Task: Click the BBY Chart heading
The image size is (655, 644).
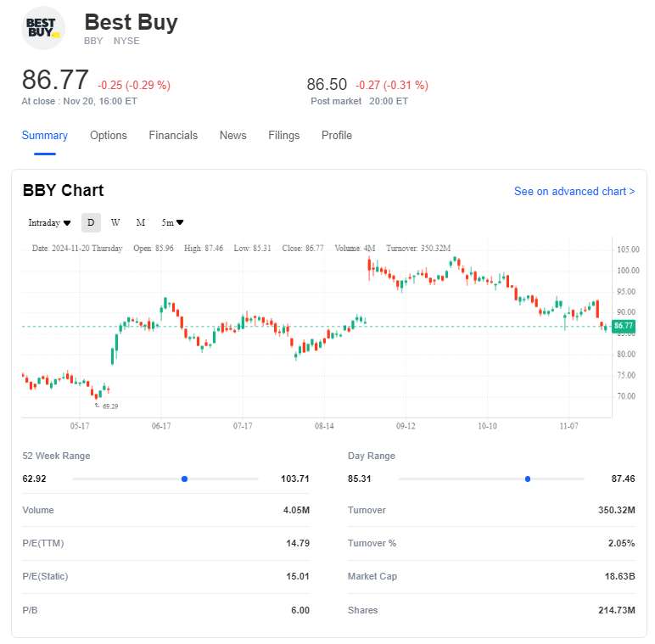Action: [x=64, y=191]
